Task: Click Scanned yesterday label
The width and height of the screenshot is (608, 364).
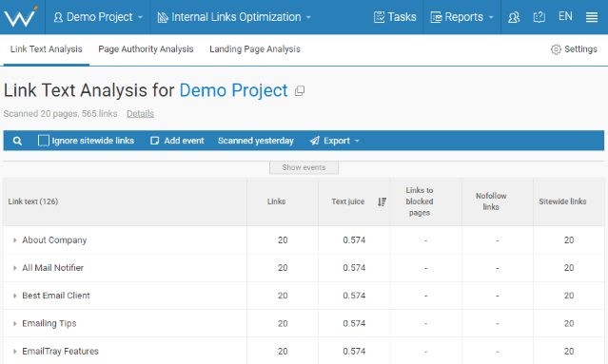Action: click(256, 141)
